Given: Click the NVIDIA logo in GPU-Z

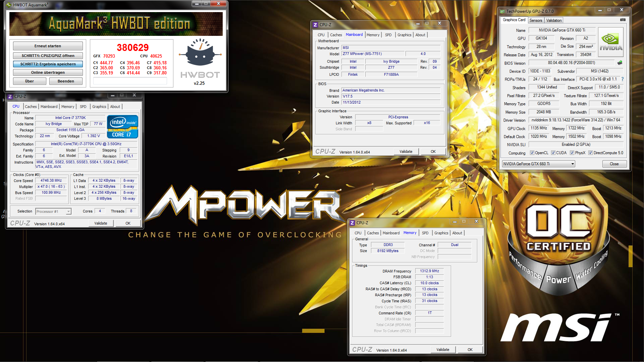Looking at the screenshot, I should pyautogui.click(x=611, y=42).
